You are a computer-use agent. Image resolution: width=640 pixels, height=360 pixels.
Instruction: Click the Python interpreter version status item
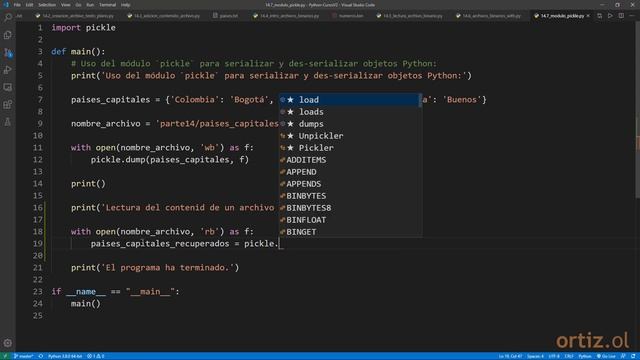pyautogui.click(x=65, y=356)
